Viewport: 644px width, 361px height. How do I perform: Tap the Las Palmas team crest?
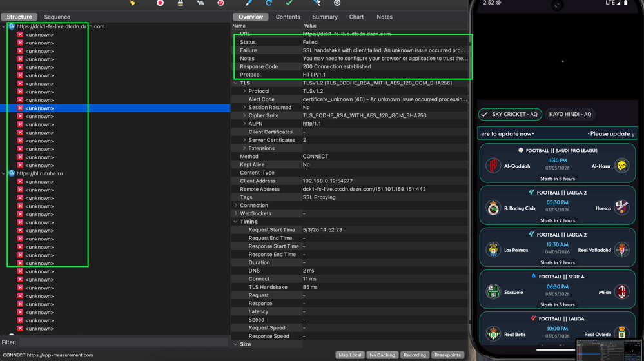[x=493, y=249]
